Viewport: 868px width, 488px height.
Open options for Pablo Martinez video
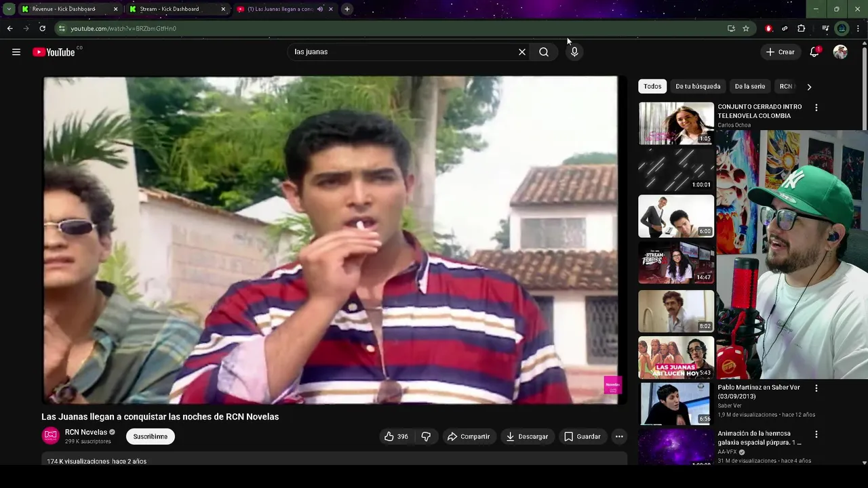point(816,388)
